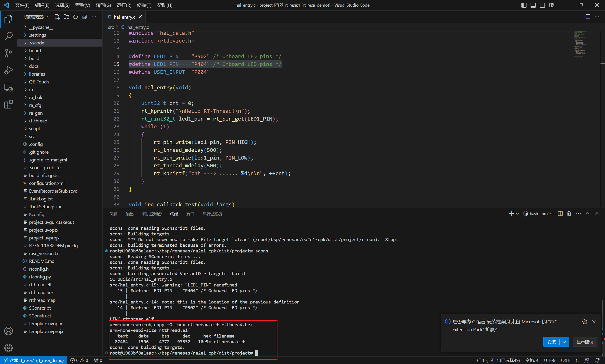
Task: Open install options dropdown in notification
Action: coord(564,342)
